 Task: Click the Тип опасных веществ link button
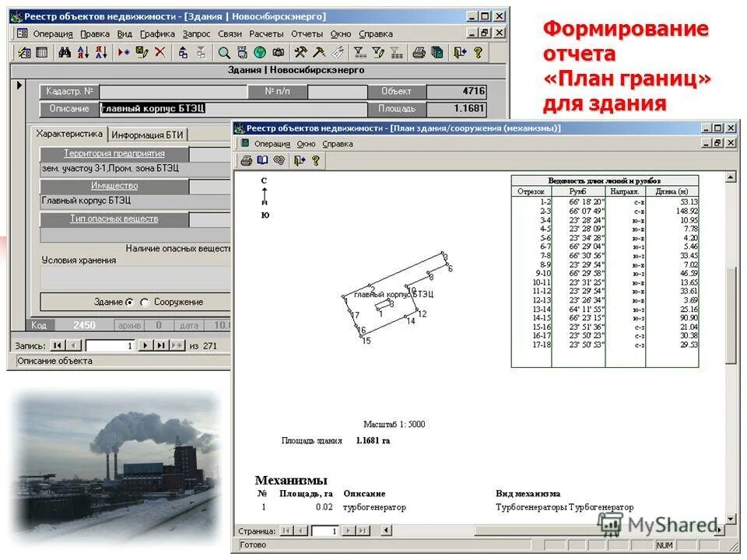(114, 219)
